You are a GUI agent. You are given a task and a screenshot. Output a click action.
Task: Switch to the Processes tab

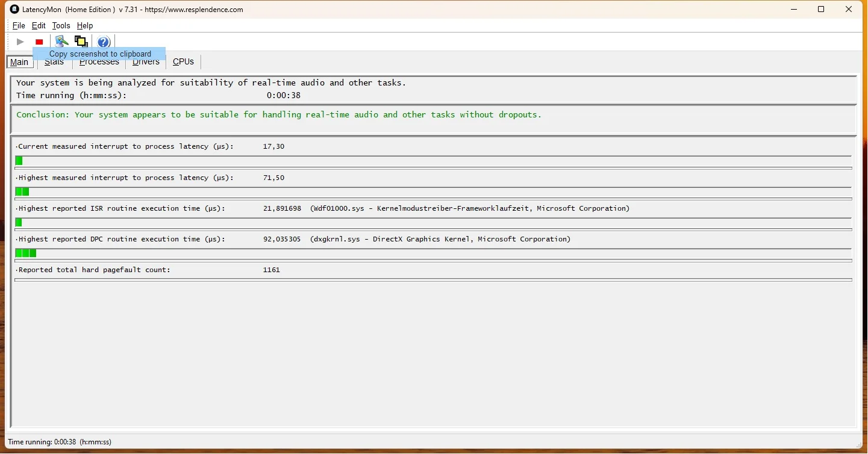click(99, 62)
